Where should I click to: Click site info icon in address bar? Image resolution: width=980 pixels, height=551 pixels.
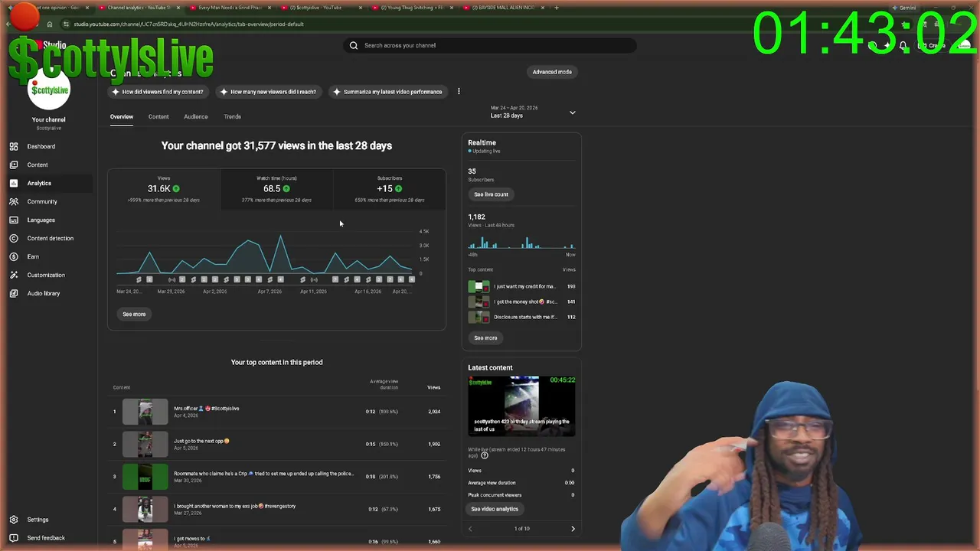[x=66, y=24]
